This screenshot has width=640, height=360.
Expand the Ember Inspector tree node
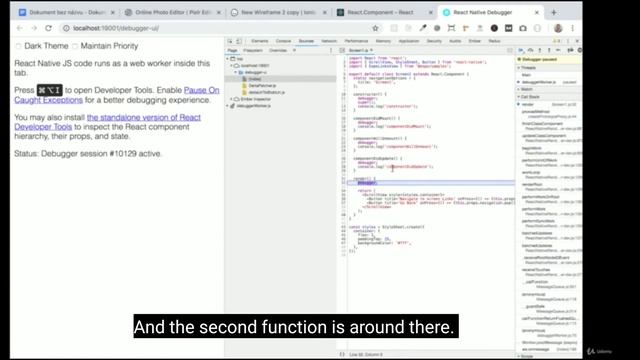point(231,99)
